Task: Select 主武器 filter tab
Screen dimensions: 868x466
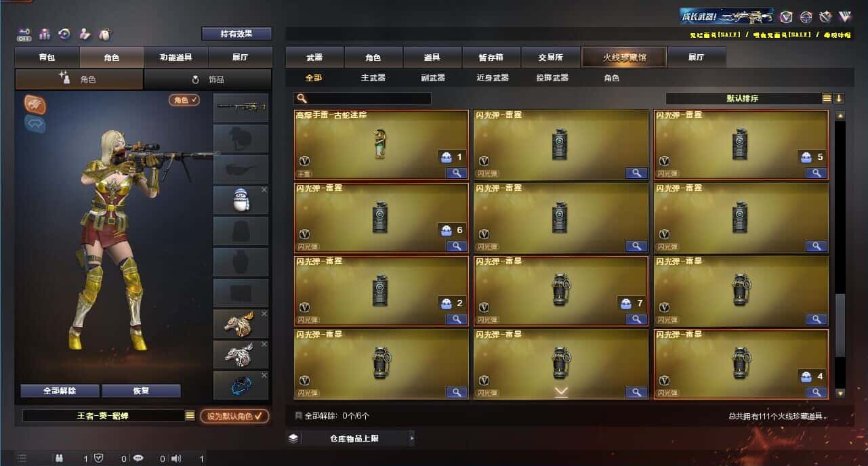Action: coord(373,78)
